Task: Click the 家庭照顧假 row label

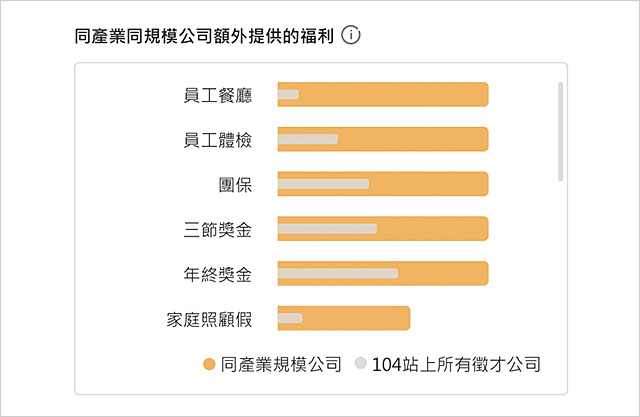Action: (x=209, y=319)
